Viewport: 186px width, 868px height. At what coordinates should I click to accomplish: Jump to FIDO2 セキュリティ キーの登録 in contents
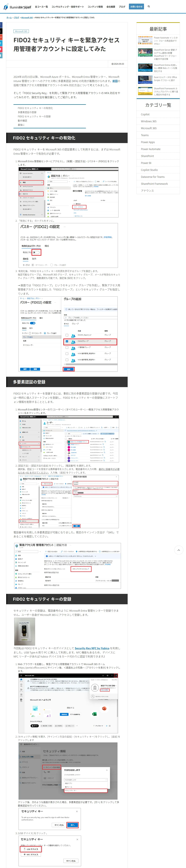click(34, 116)
